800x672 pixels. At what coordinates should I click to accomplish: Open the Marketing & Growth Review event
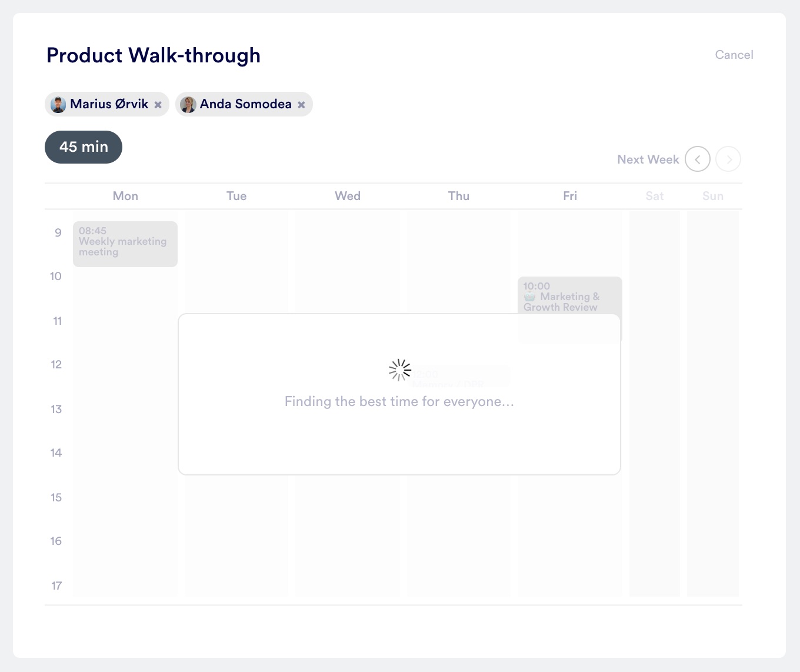[569, 296]
